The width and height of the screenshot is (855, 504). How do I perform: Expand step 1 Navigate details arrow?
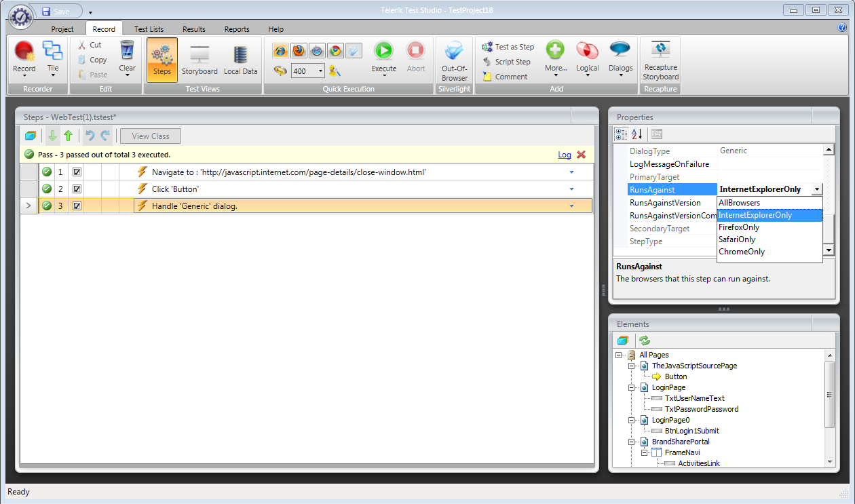pyautogui.click(x=571, y=172)
